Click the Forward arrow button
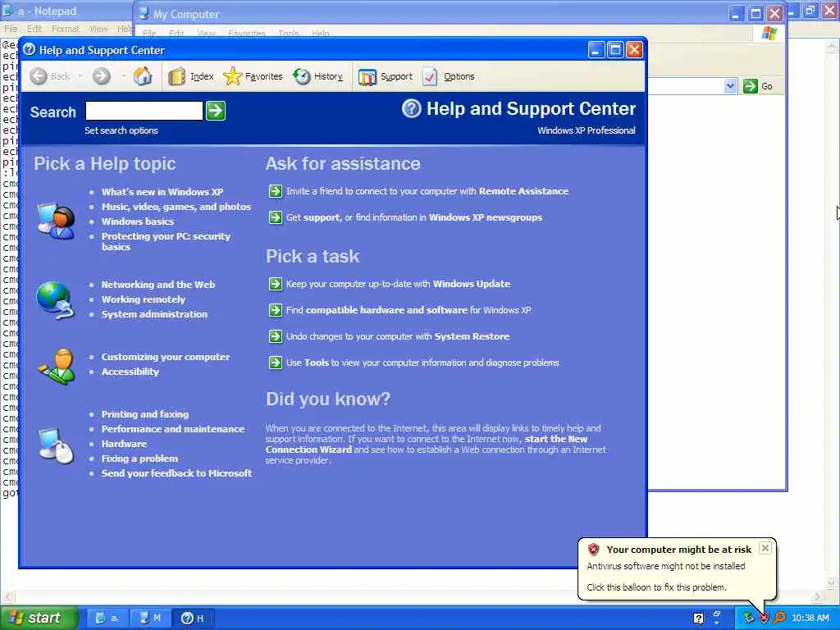This screenshot has width=840, height=630. [x=101, y=76]
